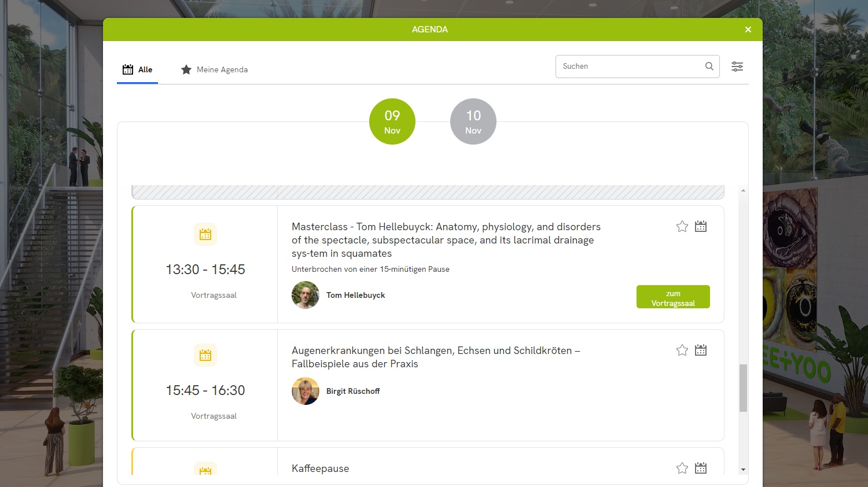Star the Kaffeepause entry
The image size is (868, 487).
[x=682, y=468]
